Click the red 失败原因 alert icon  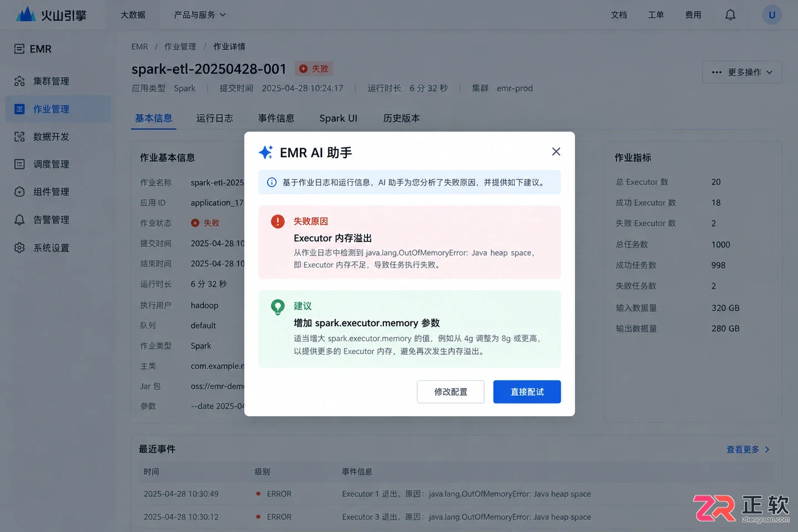point(278,222)
